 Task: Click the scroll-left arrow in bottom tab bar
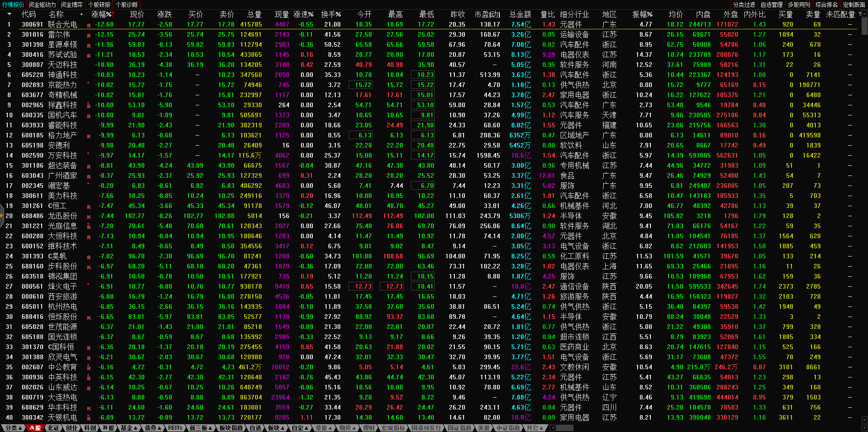[552, 428]
